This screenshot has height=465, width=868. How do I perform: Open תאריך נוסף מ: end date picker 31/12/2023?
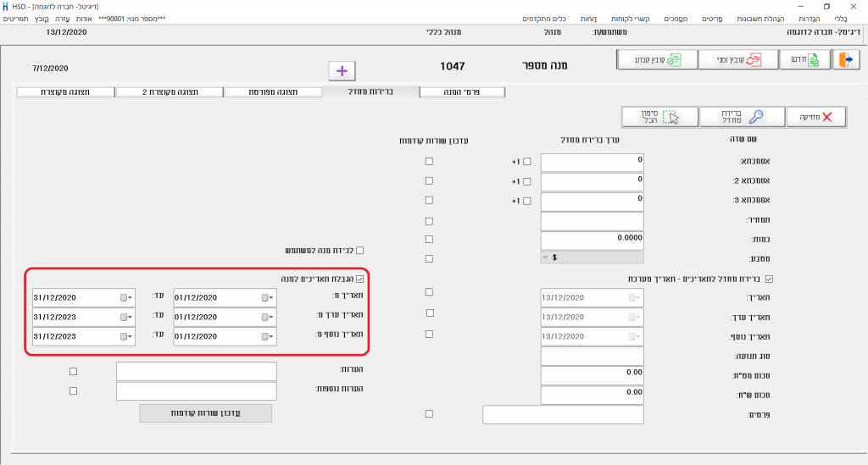(x=126, y=336)
